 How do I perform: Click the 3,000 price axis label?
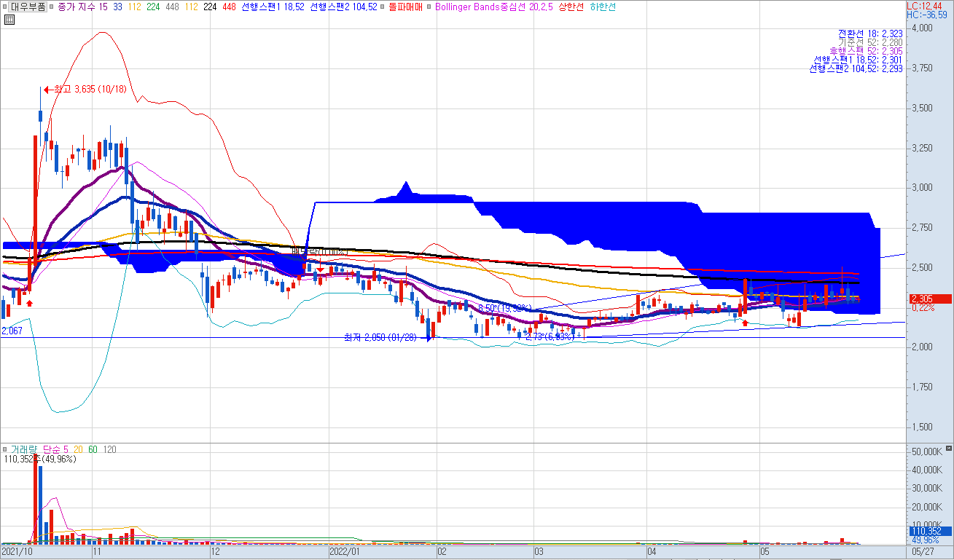(x=921, y=188)
